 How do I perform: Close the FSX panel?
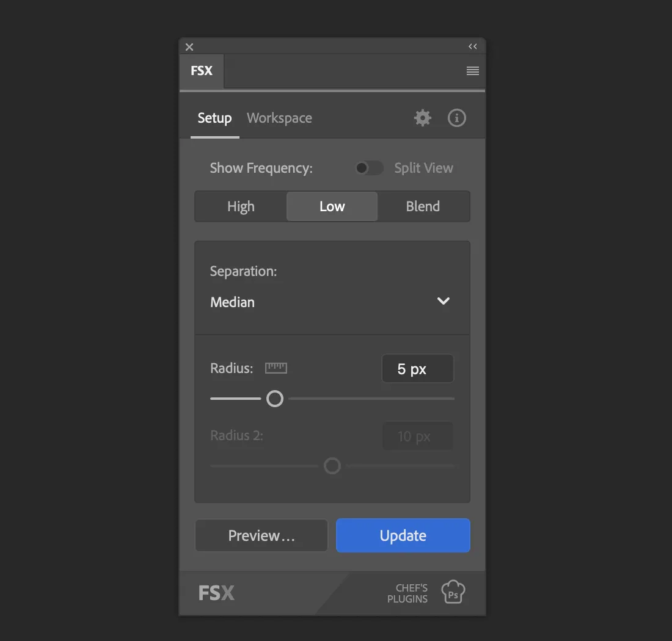[x=189, y=46]
